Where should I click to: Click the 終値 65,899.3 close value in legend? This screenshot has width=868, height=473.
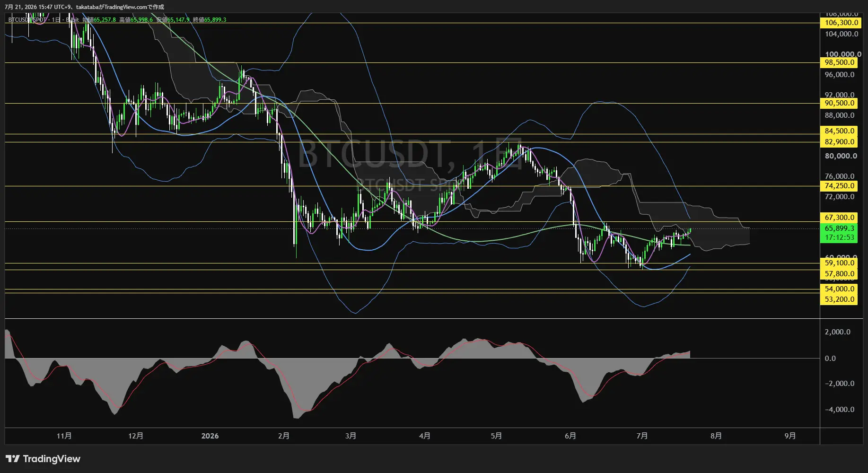click(210, 20)
